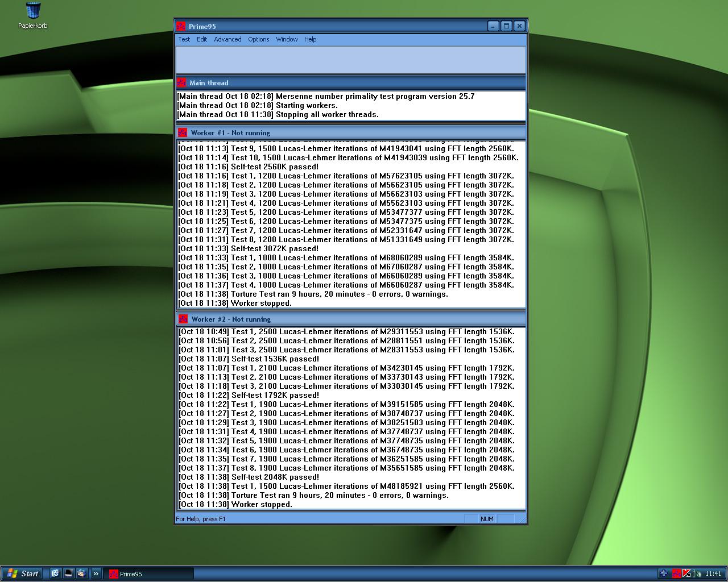Viewport: 728px width, 582px height.
Task: Click Worker #1 'Torture Test ran 9 hours' line
Action: pyautogui.click(x=313, y=294)
